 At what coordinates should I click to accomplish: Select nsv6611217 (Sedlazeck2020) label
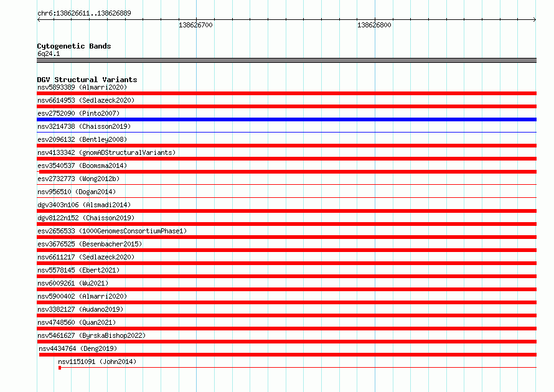tap(86, 257)
